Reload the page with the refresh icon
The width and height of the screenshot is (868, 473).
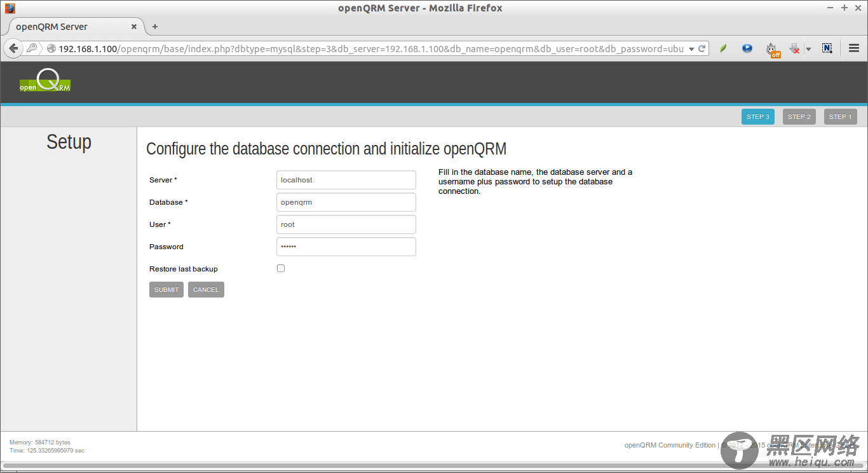(702, 48)
